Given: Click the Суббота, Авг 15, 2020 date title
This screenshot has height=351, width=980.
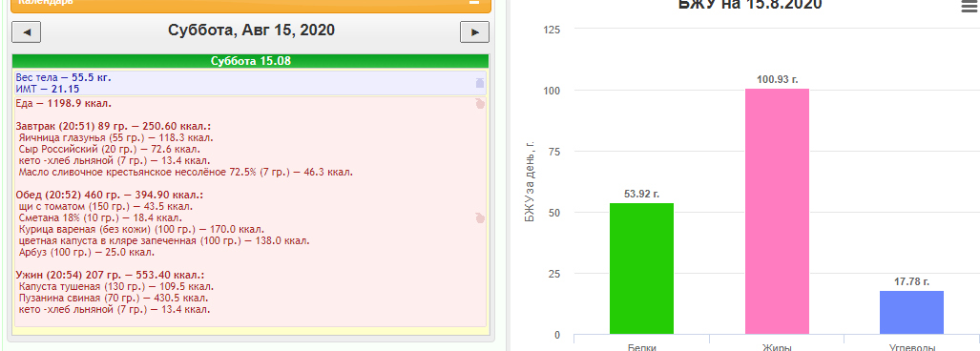Looking at the screenshot, I should [x=251, y=30].
